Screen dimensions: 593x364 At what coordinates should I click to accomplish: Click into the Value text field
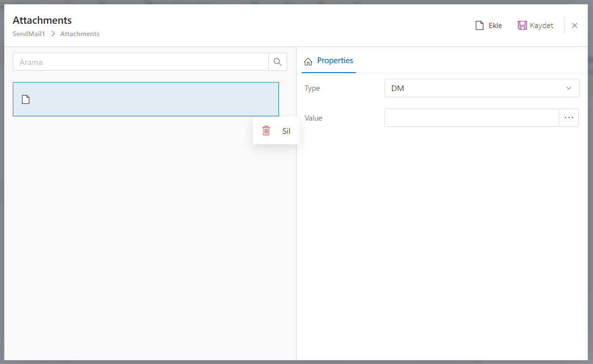point(471,118)
